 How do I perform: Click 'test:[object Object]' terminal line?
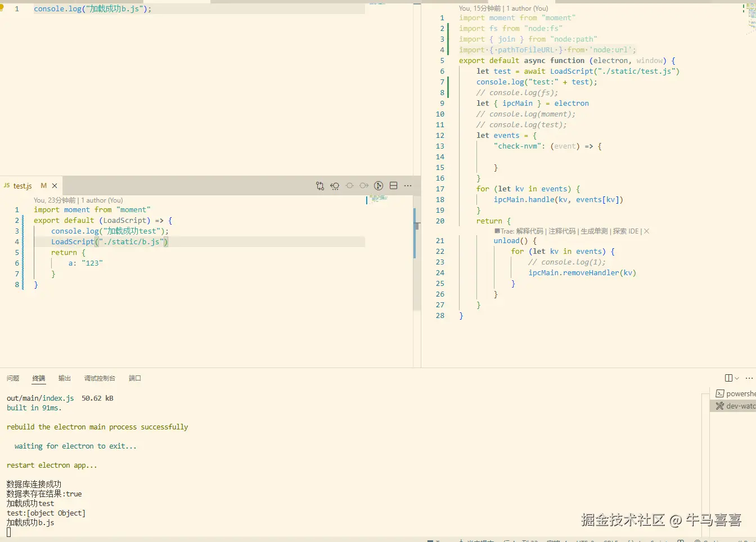point(46,513)
